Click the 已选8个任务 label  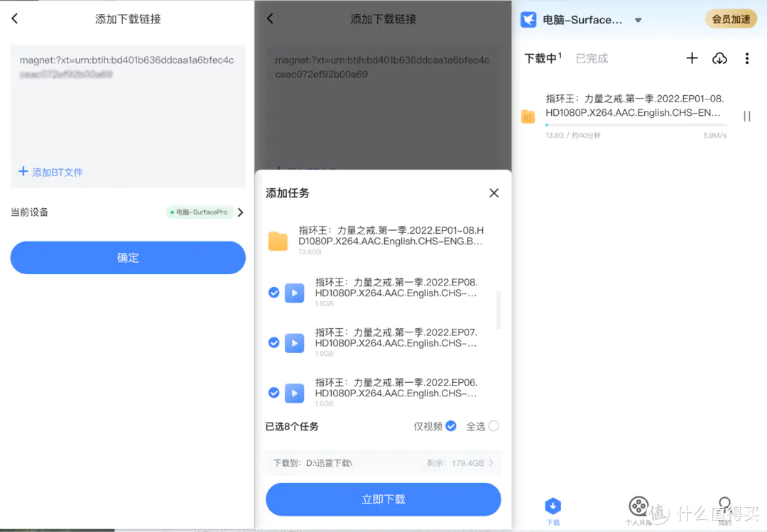[x=292, y=426]
